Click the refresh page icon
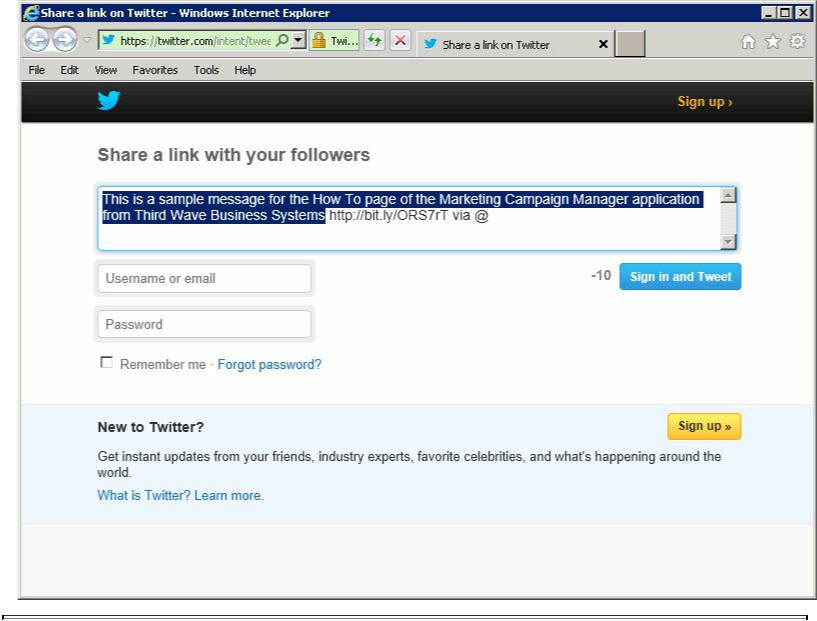The width and height of the screenshot is (817, 621). 374,40
